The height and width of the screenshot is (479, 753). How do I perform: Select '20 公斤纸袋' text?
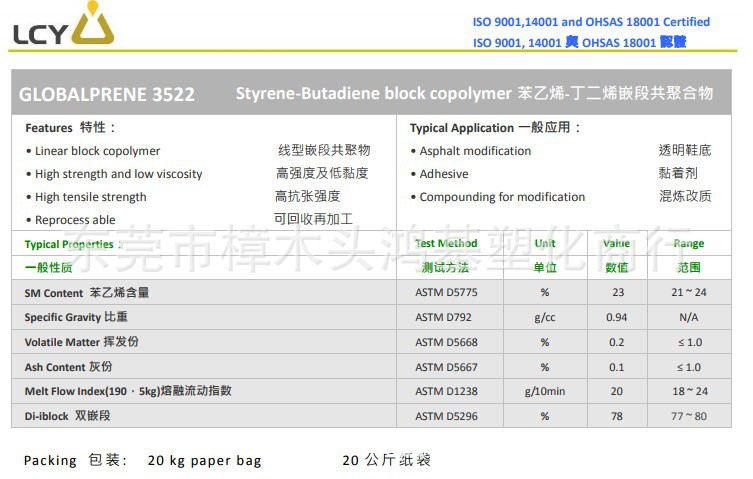point(386,460)
